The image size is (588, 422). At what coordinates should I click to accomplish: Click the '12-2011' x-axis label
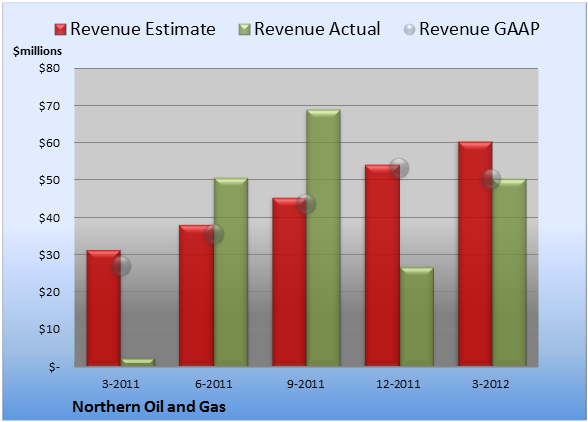coord(398,384)
